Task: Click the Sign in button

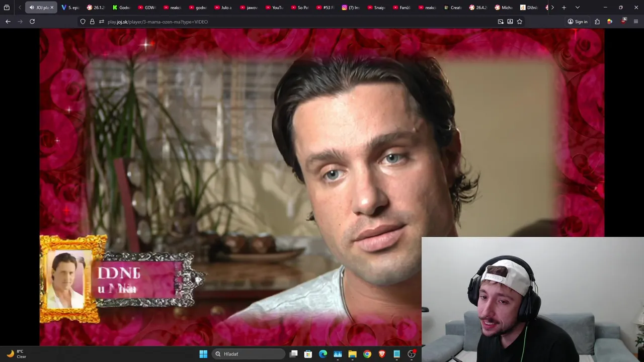Action: tap(577, 22)
